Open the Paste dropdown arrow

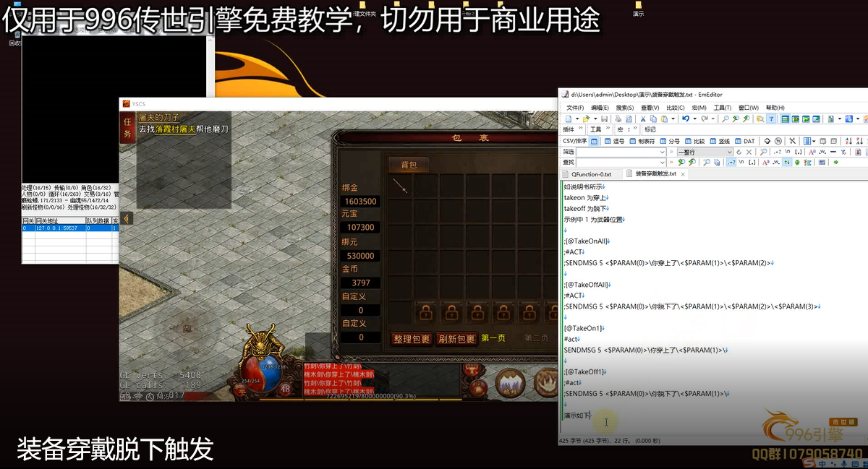click(x=673, y=119)
